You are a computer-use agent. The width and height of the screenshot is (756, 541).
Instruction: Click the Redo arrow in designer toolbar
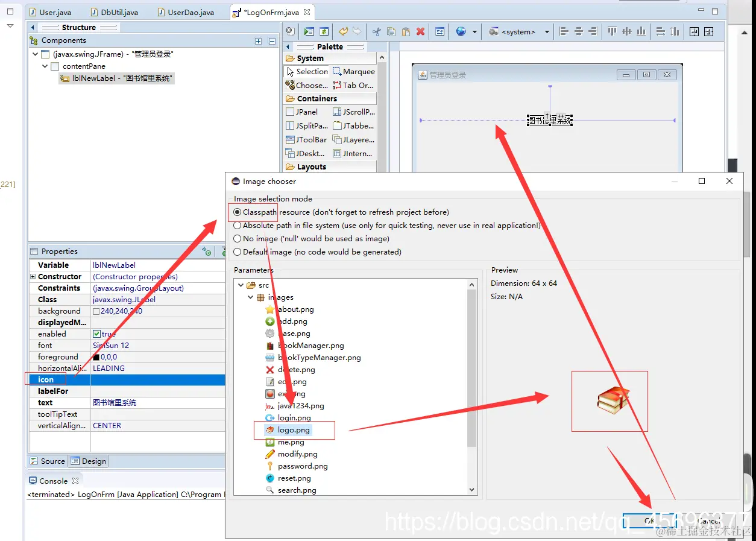(357, 31)
